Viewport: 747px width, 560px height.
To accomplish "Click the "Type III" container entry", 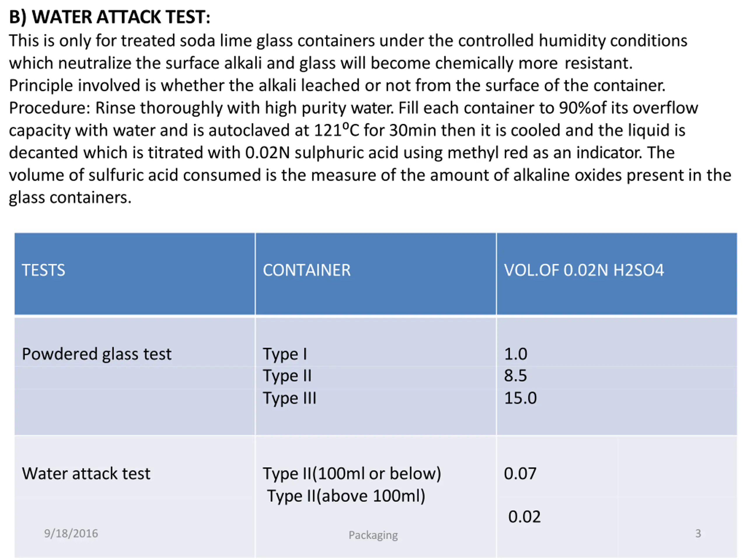I will 289,398.
